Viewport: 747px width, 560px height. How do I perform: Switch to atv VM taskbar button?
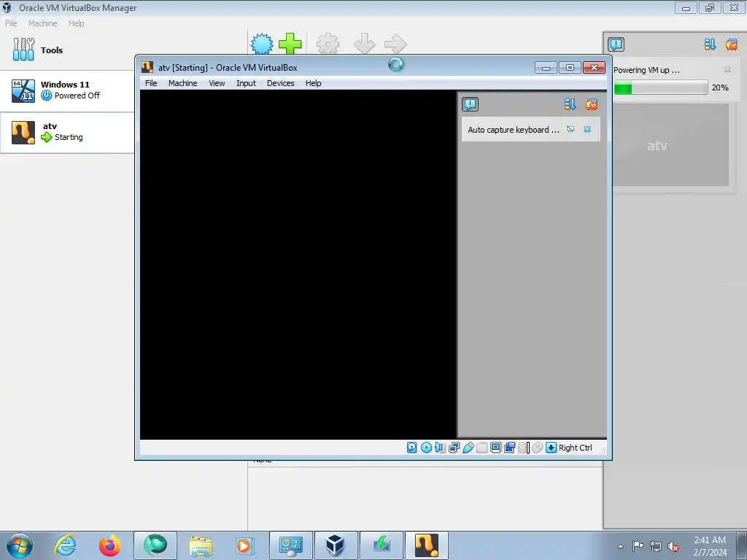coord(426,545)
